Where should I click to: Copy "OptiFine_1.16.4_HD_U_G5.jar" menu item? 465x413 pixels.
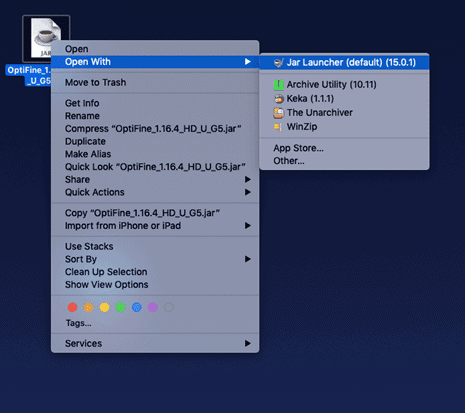pos(155,213)
